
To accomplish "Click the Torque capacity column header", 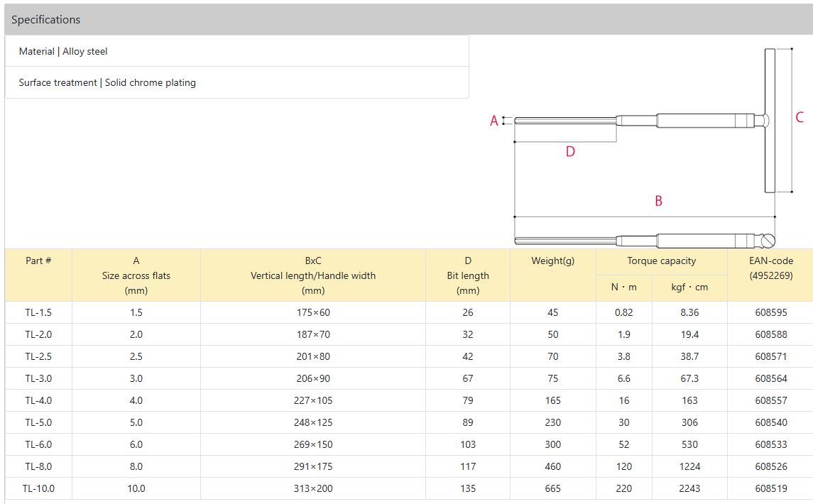I will [661, 261].
